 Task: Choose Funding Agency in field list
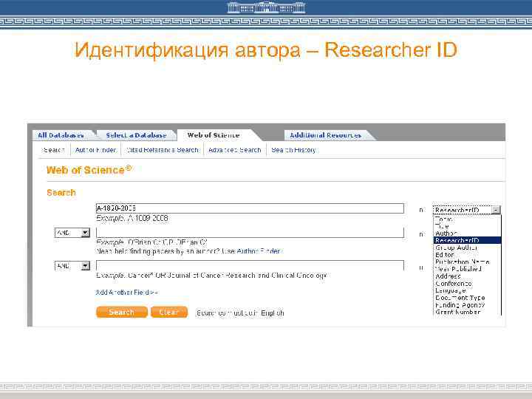pyautogui.click(x=460, y=305)
